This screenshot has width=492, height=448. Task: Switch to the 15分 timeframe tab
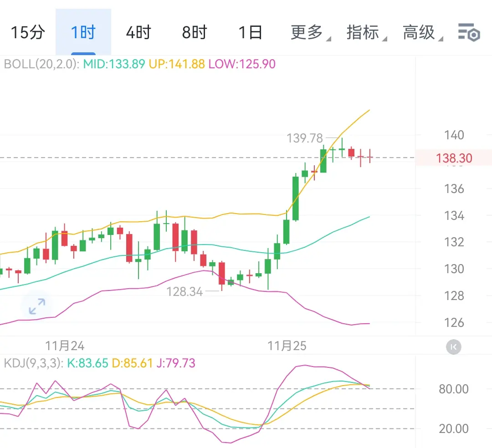28,32
